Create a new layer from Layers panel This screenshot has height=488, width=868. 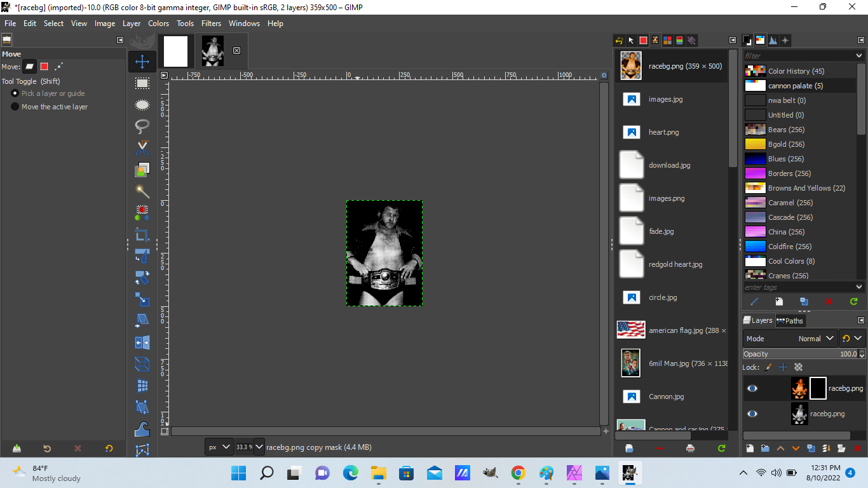click(750, 448)
